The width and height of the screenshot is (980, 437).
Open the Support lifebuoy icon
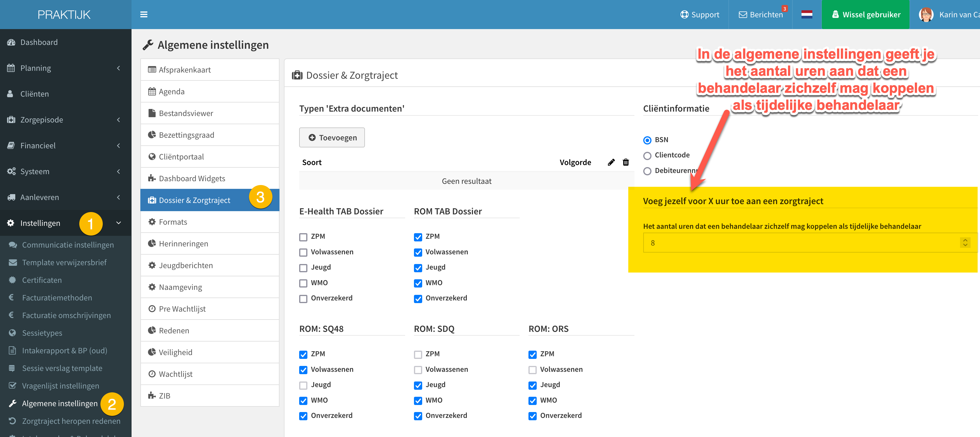(x=684, y=14)
